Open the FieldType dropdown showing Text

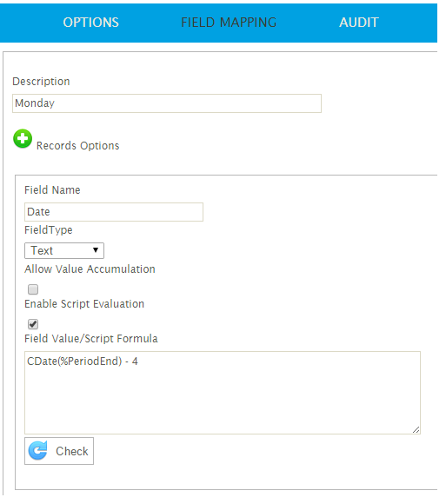(x=64, y=251)
